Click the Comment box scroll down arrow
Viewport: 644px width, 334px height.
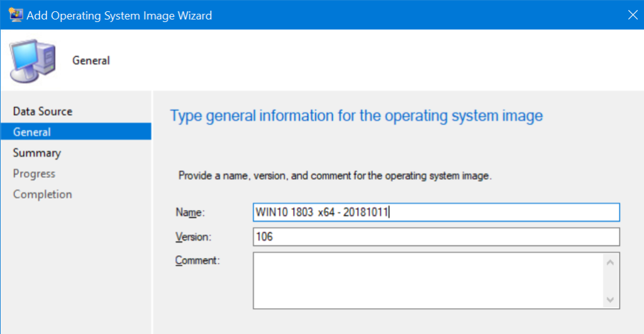pyautogui.click(x=610, y=300)
